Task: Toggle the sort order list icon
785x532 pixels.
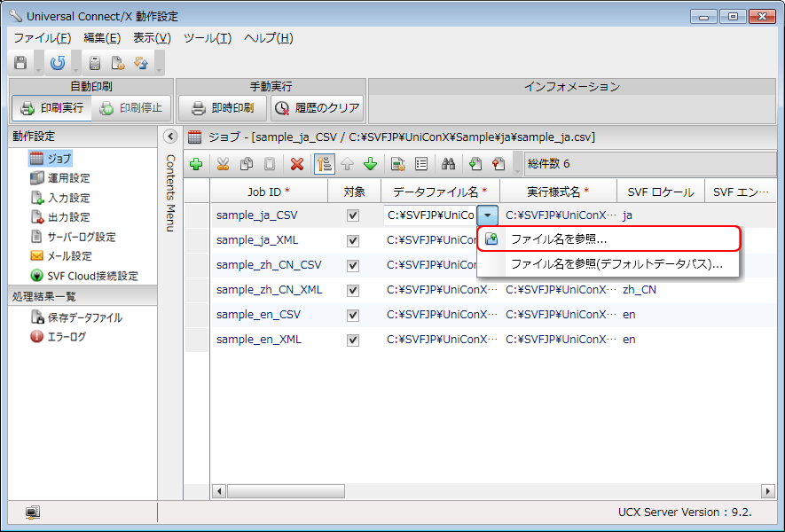Action: click(325, 164)
